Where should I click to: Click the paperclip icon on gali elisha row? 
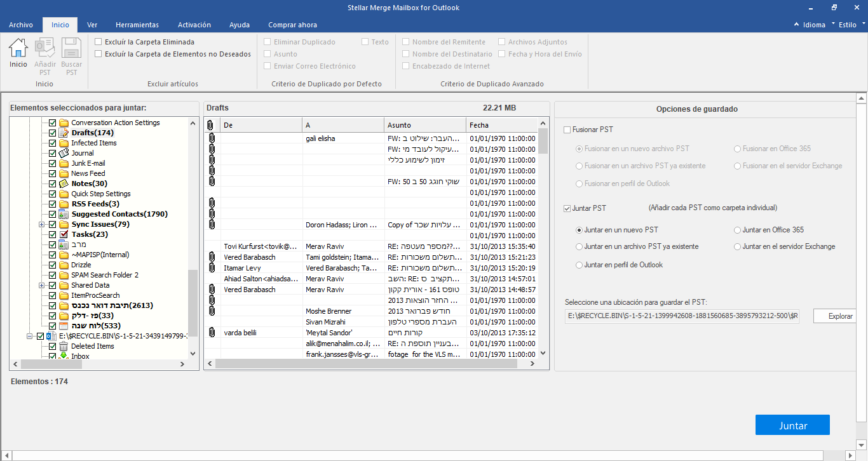click(x=212, y=138)
